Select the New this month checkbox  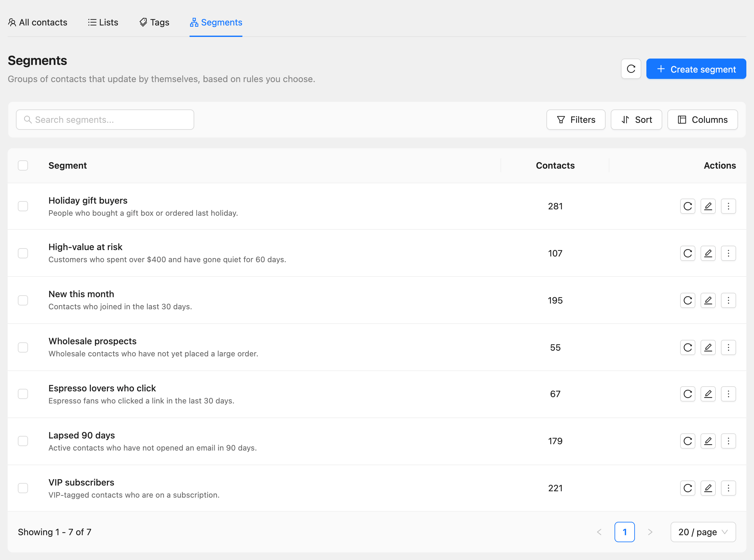(23, 300)
